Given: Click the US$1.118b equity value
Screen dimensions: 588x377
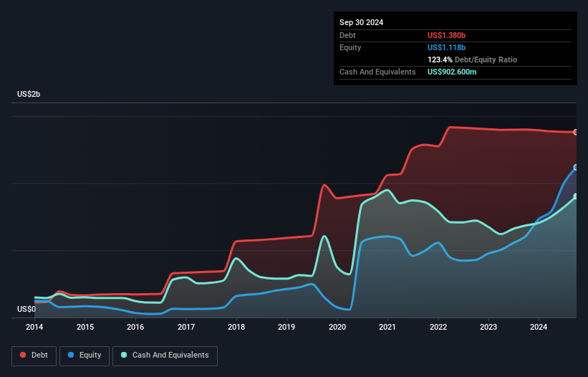Looking at the screenshot, I should coord(446,47).
